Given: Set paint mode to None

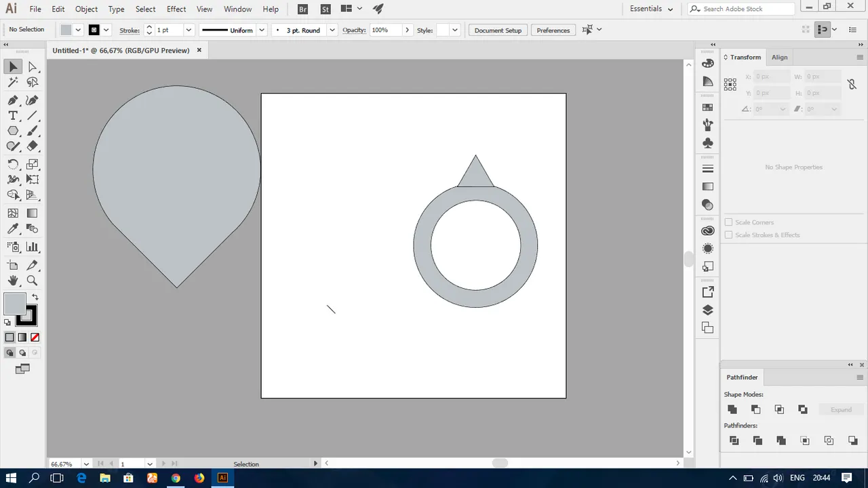Looking at the screenshot, I should point(35,337).
